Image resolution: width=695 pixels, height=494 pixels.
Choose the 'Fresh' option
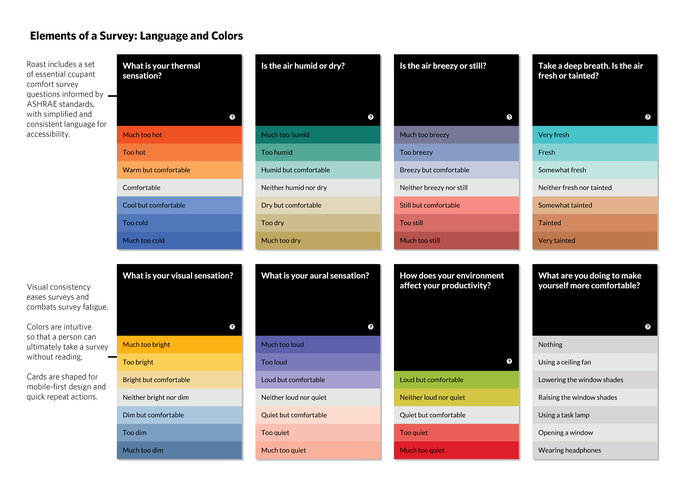tap(595, 152)
